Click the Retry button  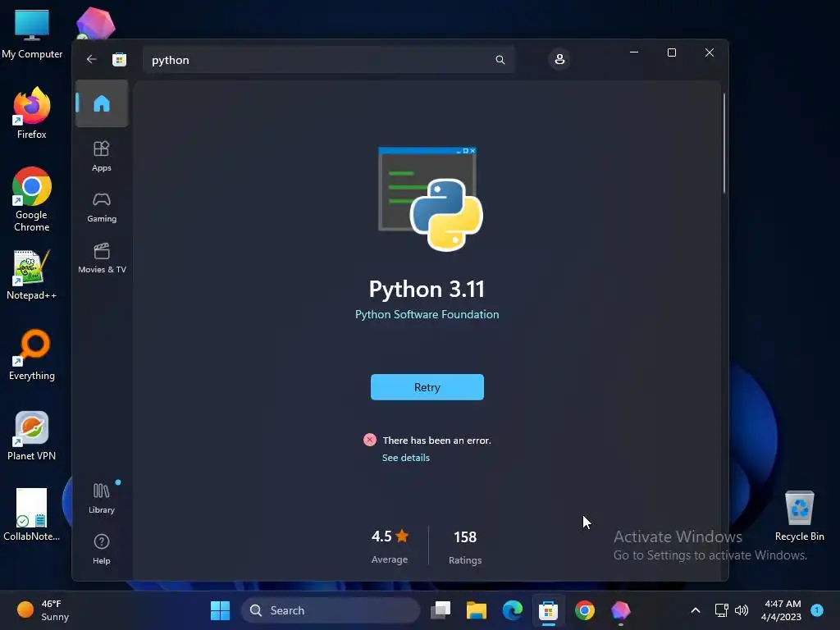pyautogui.click(x=427, y=387)
